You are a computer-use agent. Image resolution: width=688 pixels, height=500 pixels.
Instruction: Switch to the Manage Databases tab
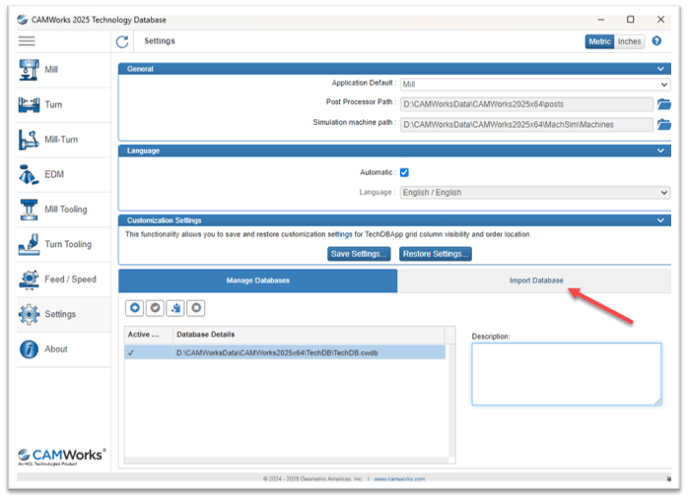tap(258, 281)
